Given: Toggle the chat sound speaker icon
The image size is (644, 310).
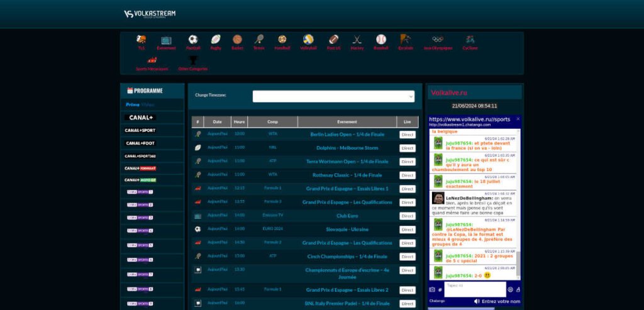Looking at the screenshot, I should tap(476, 302).
